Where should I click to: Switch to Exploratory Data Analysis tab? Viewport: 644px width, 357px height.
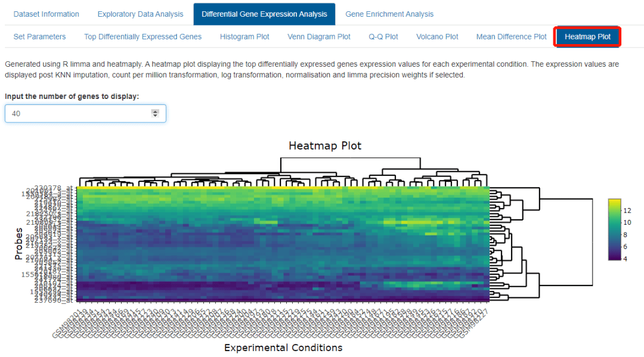pyautogui.click(x=140, y=14)
